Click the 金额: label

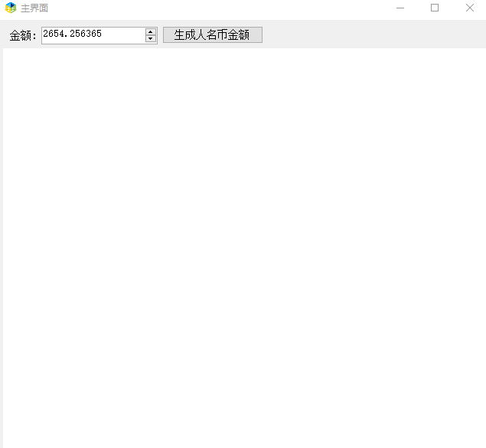coord(23,36)
